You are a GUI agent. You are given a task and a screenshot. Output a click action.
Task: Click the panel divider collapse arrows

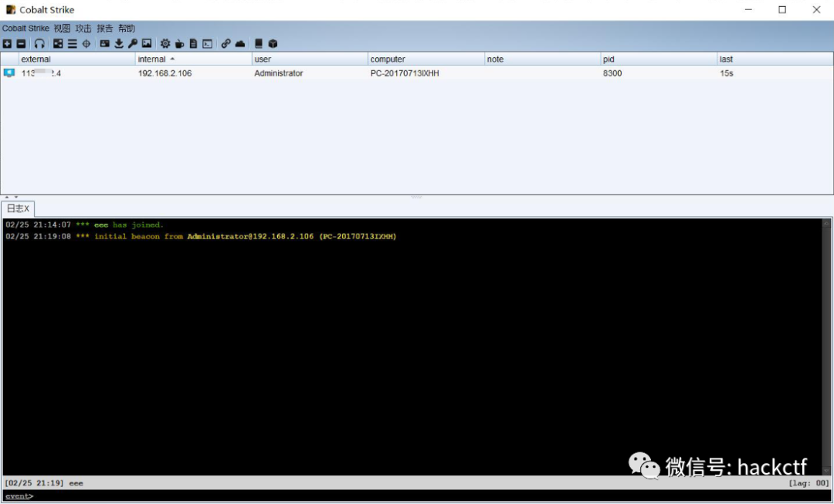click(11, 198)
